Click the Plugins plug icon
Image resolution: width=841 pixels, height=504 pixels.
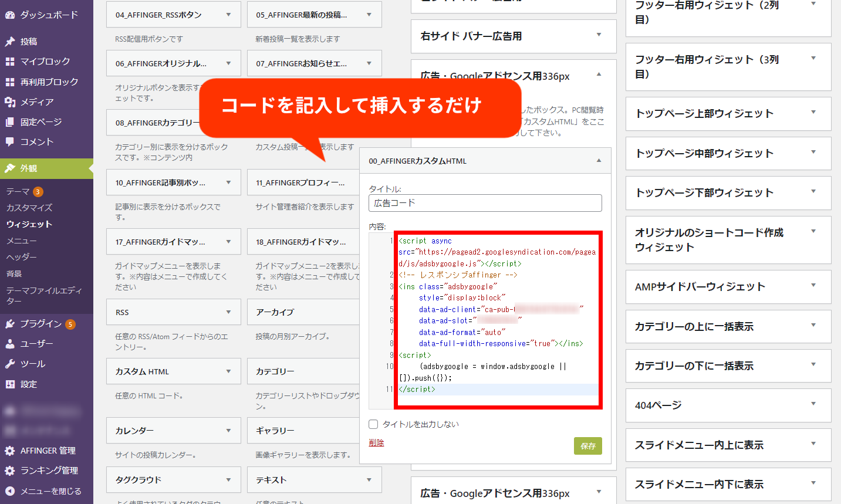coord(10,324)
